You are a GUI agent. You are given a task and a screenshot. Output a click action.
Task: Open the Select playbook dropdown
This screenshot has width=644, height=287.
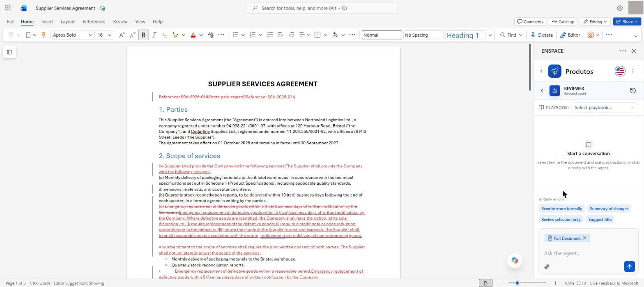point(605,108)
